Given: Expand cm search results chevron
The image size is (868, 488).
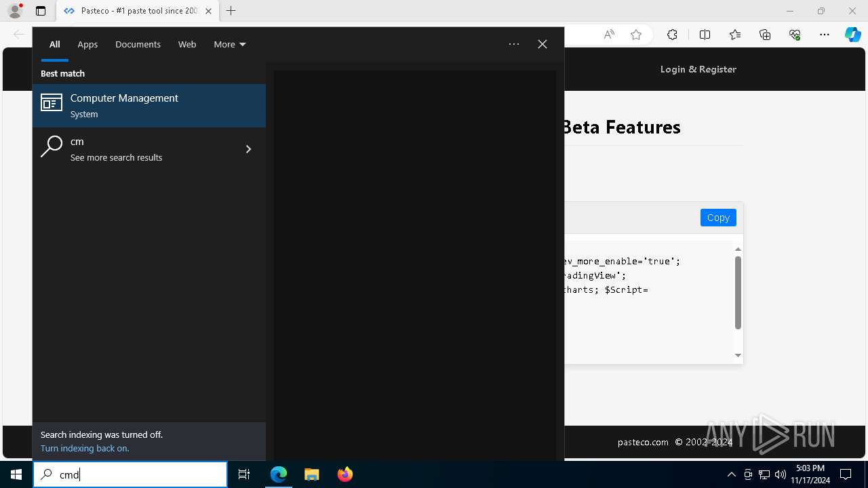Looking at the screenshot, I should tap(248, 149).
